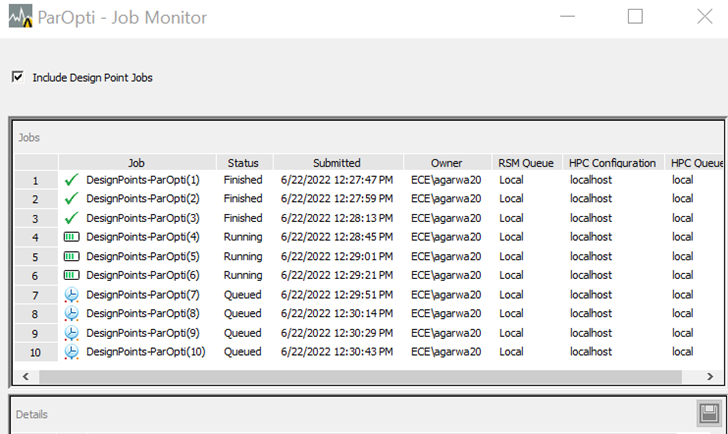Viewport: 728px width, 434px height.
Task: Click the running progress icon of DesignPoints-ParOpti(6)
Action: (x=72, y=275)
